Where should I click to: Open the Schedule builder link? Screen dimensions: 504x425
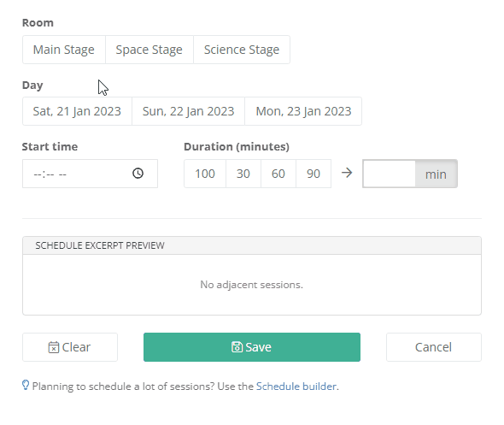tap(296, 386)
